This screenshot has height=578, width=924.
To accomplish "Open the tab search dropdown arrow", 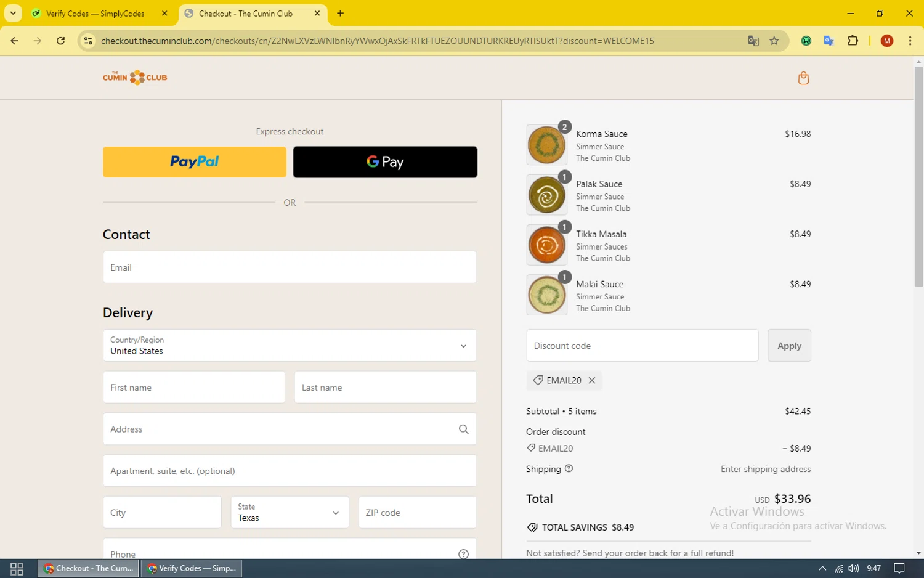I will click(12, 13).
